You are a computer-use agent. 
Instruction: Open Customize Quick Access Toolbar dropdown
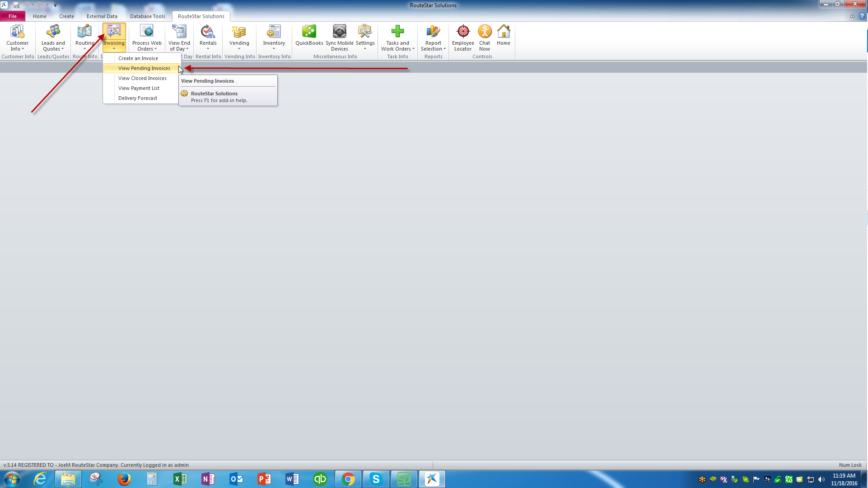(55, 5)
